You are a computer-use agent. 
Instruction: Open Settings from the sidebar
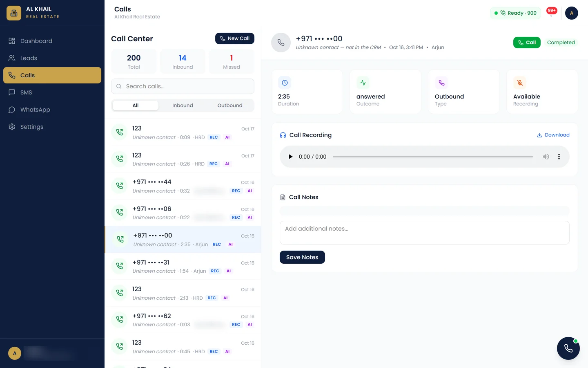[x=52, y=127]
